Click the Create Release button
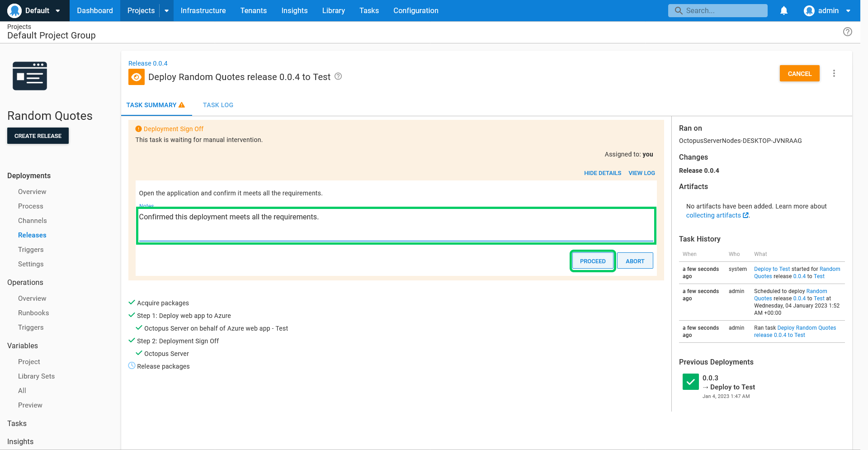The width and height of the screenshot is (868, 450). 38,136
